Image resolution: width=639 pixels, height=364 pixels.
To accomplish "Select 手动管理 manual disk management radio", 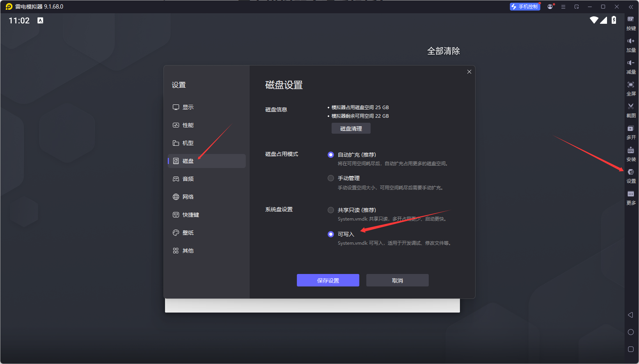I will [331, 178].
